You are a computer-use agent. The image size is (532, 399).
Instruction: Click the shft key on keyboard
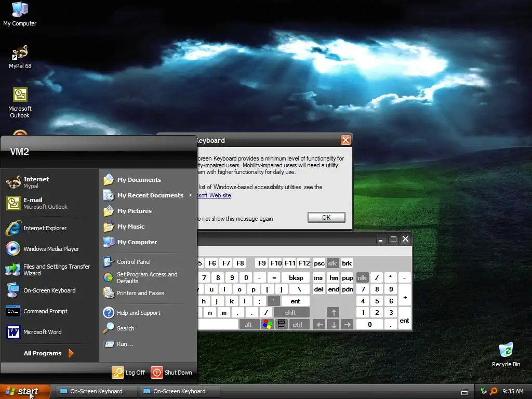click(291, 312)
